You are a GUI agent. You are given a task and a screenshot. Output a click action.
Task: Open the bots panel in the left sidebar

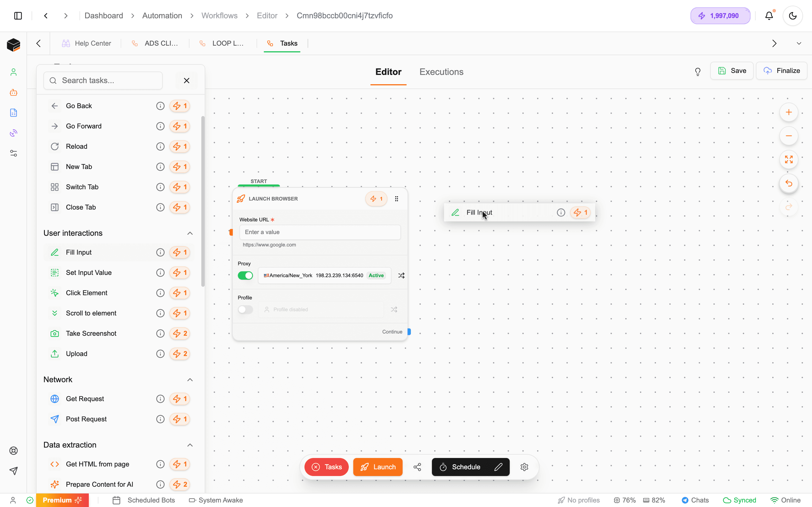pos(14,93)
